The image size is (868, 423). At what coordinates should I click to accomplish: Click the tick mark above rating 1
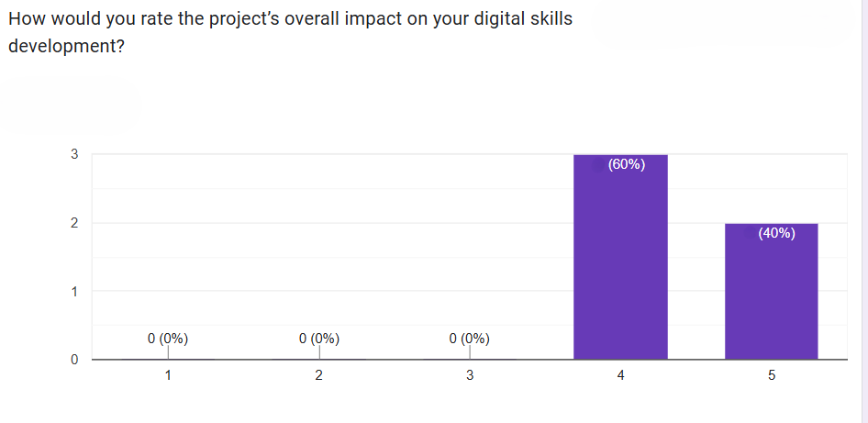pyautogui.click(x=168, y=351)
